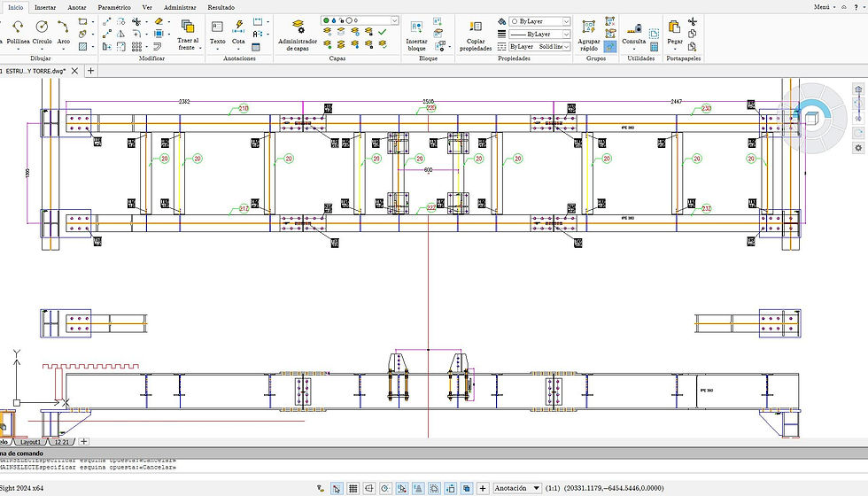
Task: Switch to the Administrar ribbon tab
Action: (180, 8)
